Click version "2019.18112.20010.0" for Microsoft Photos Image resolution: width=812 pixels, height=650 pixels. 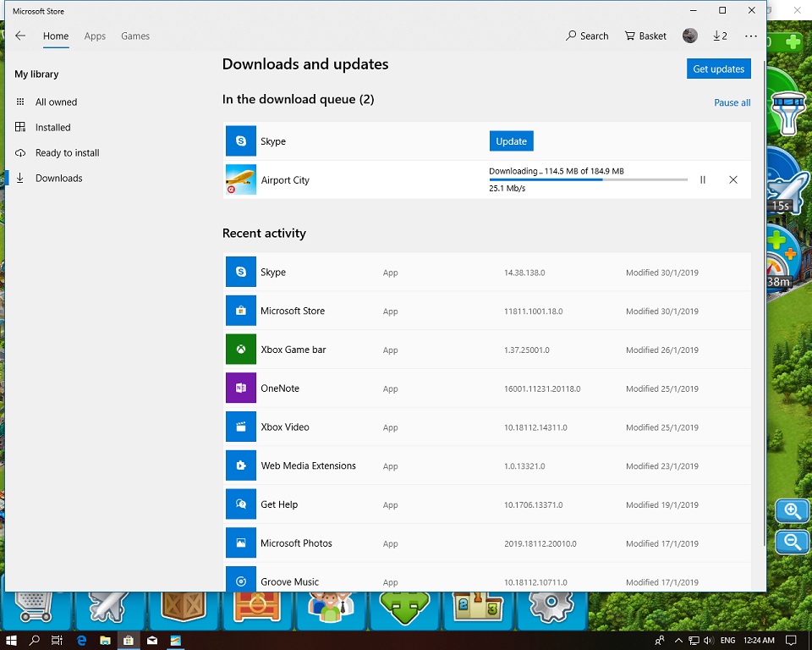(540, 543)
